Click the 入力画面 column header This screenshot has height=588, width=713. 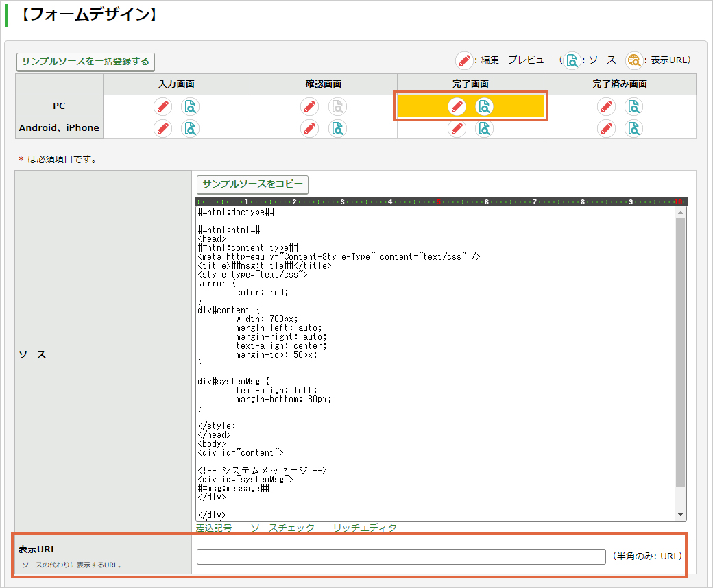coord(176,84)
